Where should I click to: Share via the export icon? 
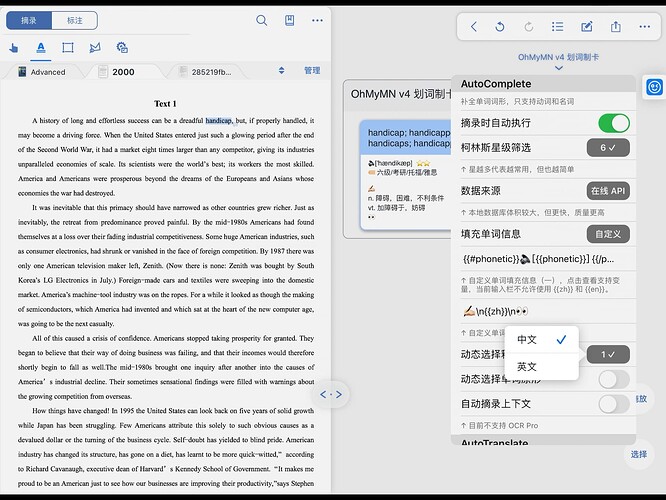point(615,27)
